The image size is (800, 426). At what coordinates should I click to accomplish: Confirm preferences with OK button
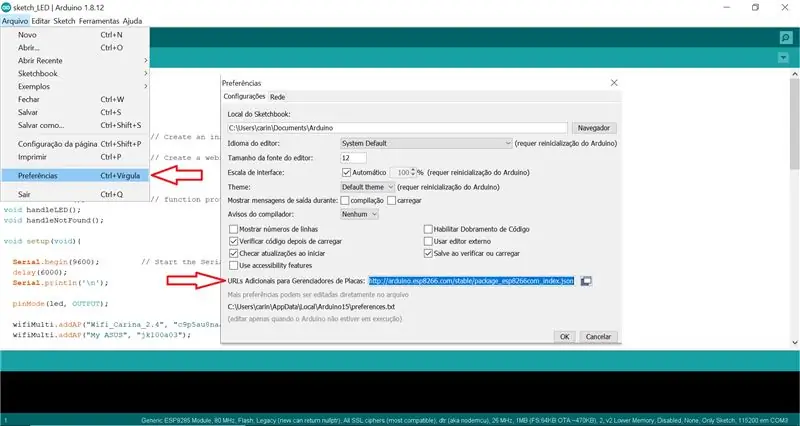[564, 337]
